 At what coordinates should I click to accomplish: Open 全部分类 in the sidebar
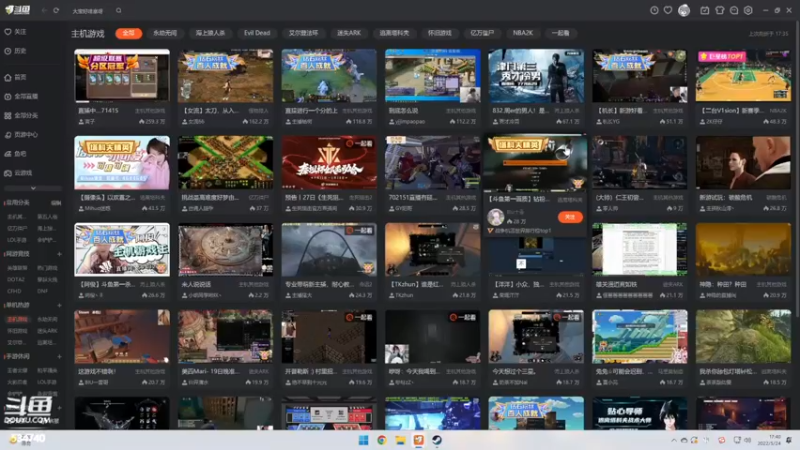click(21, 115)
